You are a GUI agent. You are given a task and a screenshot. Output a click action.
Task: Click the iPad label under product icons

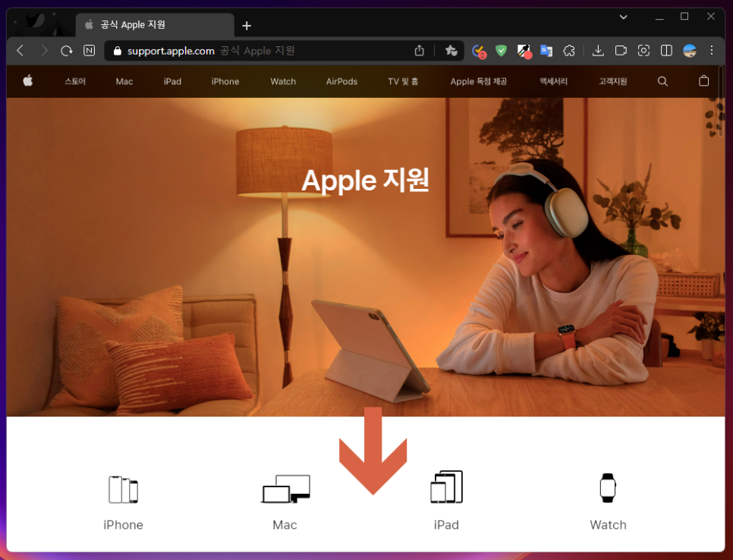(x=446, y=525)
